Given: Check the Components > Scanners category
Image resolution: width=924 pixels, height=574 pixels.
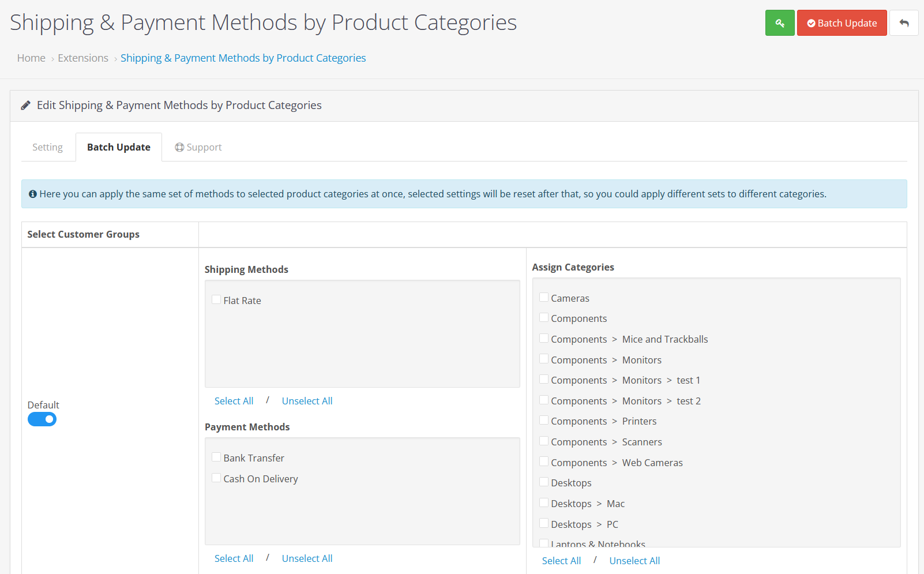Looking at the screenshot, I should pos(544,441).
